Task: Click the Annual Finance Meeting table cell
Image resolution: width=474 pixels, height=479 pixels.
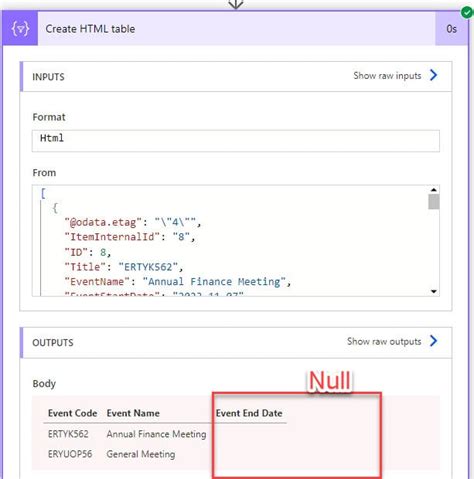Action: coord(156,434)
